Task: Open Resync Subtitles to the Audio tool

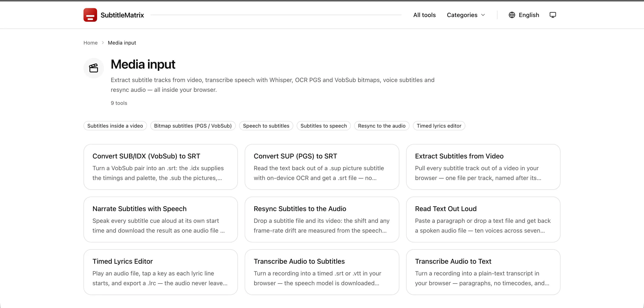Action: tap(322, 220)
